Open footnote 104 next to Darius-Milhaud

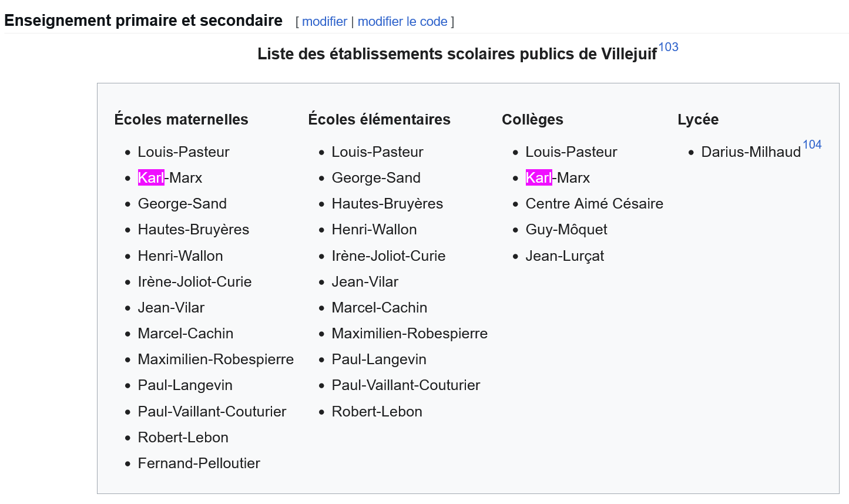(x=812, y=145)
